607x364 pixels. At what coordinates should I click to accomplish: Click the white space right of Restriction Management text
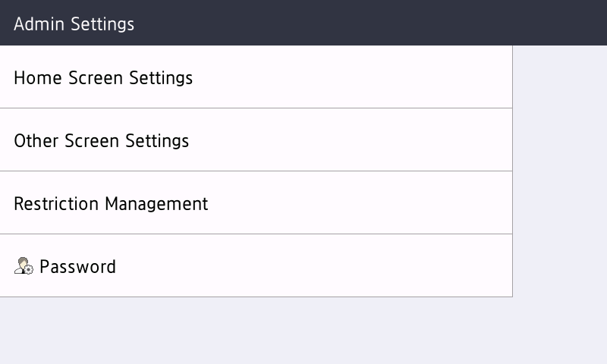(x=364, y=203)
